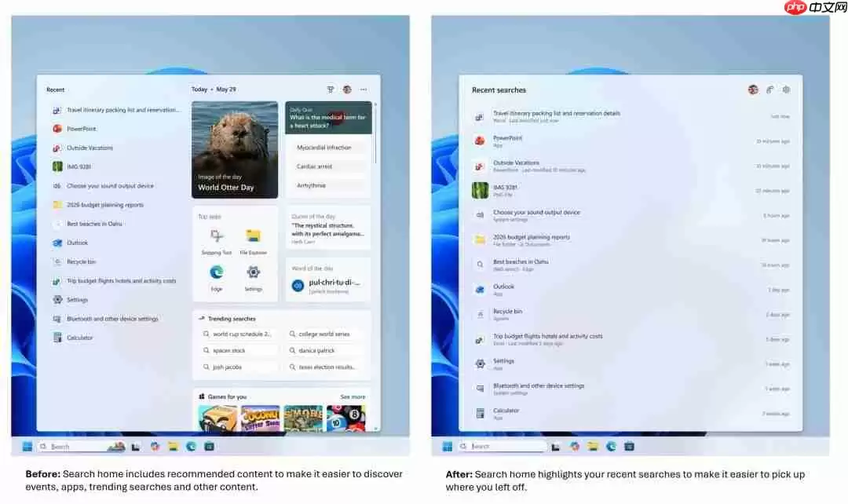Launch Edge from Top apps

pyautogui.click(x=217, y=277)
